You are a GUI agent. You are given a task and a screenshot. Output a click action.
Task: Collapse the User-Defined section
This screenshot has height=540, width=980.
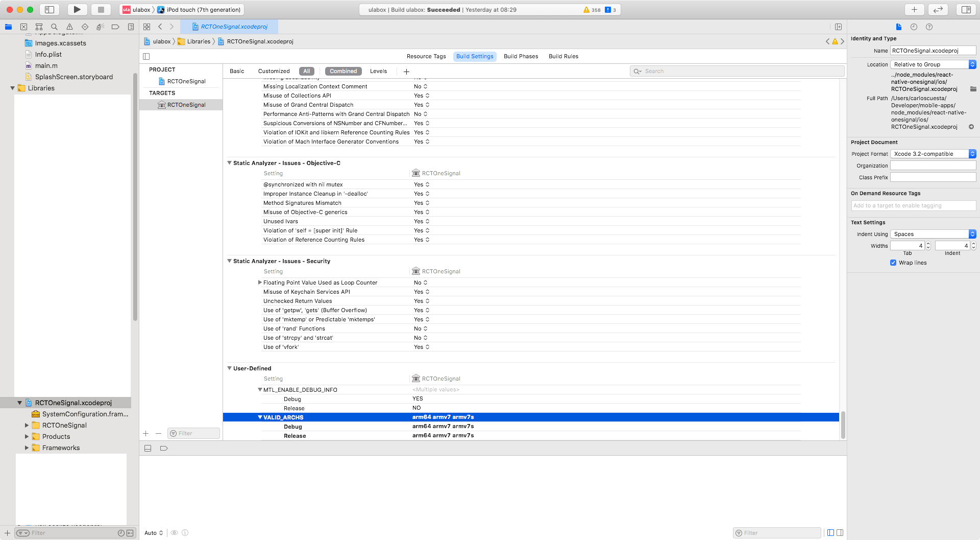pos(229,368)
